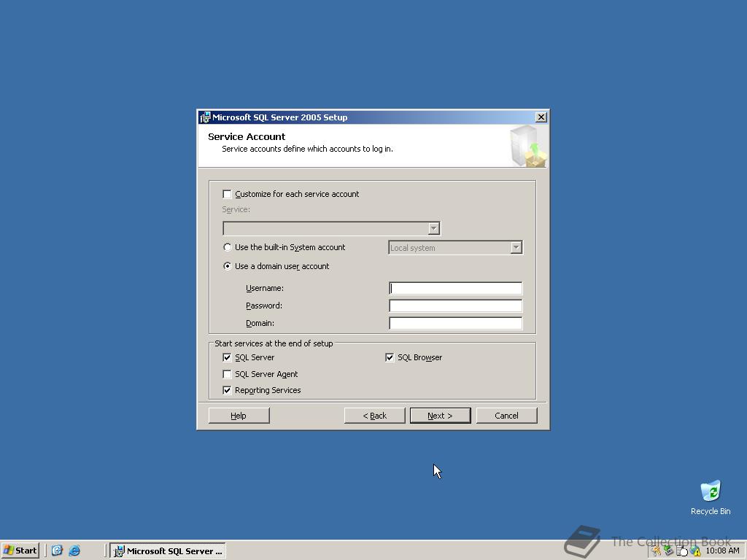
Task: Click the 'Service Account' heading text
Action: [x=247, y=136]
